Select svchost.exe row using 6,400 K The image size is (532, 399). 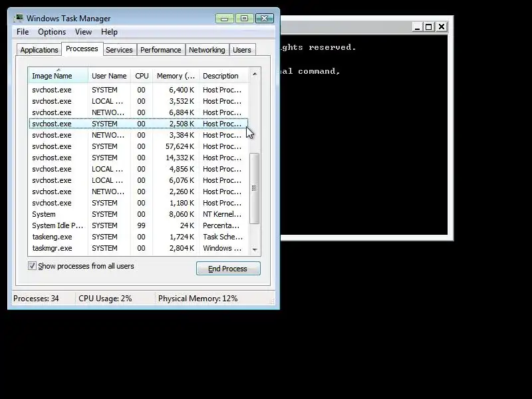tap(138, 90)
